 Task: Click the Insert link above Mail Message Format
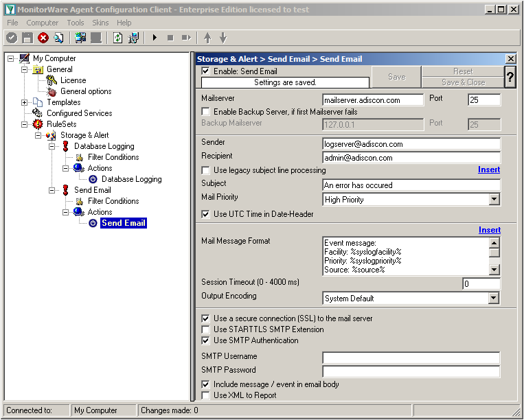(x=490, y=230)
